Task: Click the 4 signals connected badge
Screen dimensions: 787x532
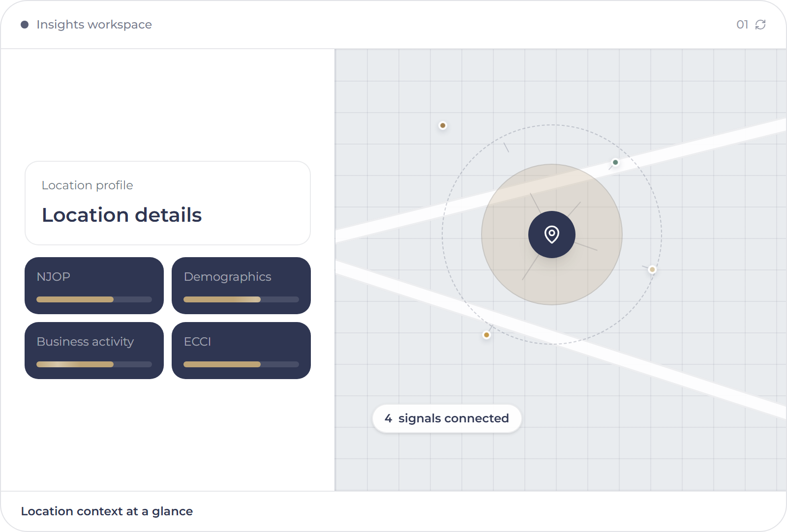Action: (447, 418)
